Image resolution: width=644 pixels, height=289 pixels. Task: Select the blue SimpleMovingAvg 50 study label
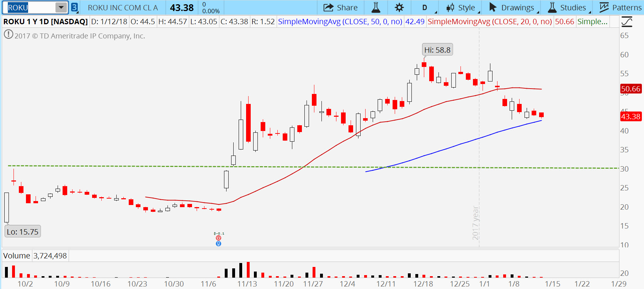tap(340, 22)
